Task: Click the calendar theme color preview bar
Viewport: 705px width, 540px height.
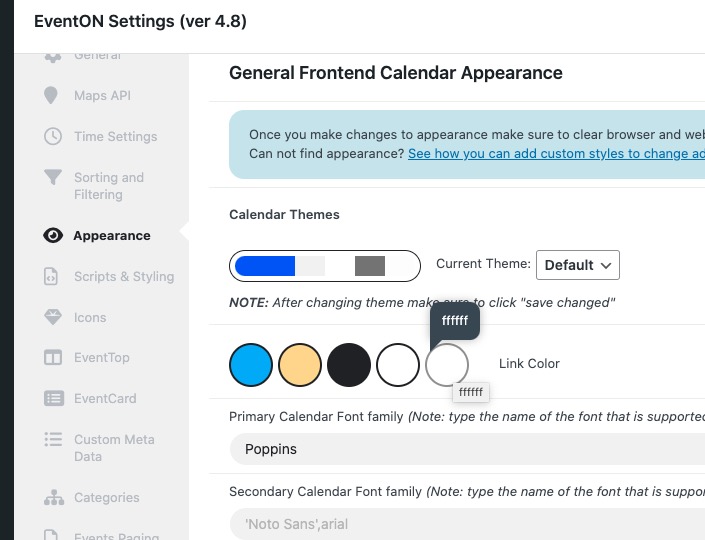Action: [325, 266]
